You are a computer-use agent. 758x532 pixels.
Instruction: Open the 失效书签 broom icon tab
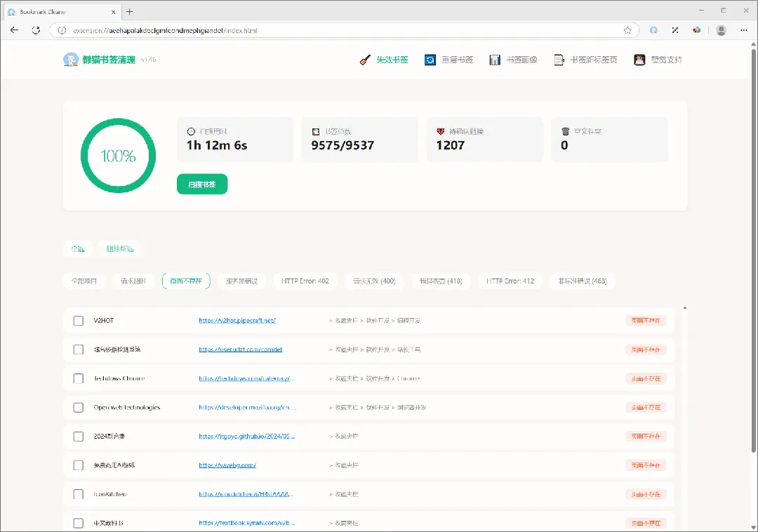[x=366, y=60]
